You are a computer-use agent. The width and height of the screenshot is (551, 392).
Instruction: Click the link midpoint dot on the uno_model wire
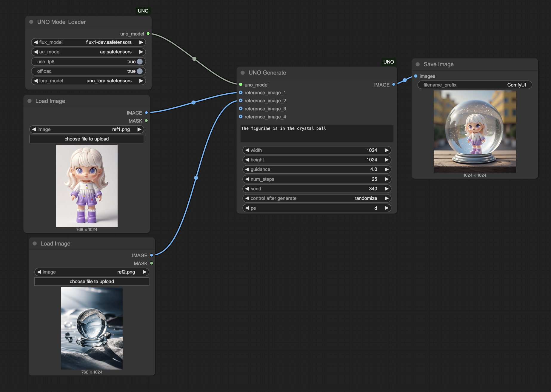point(194,59)
